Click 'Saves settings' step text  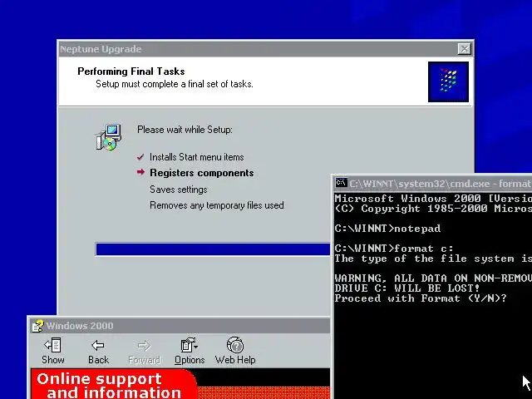pos(178,190)
